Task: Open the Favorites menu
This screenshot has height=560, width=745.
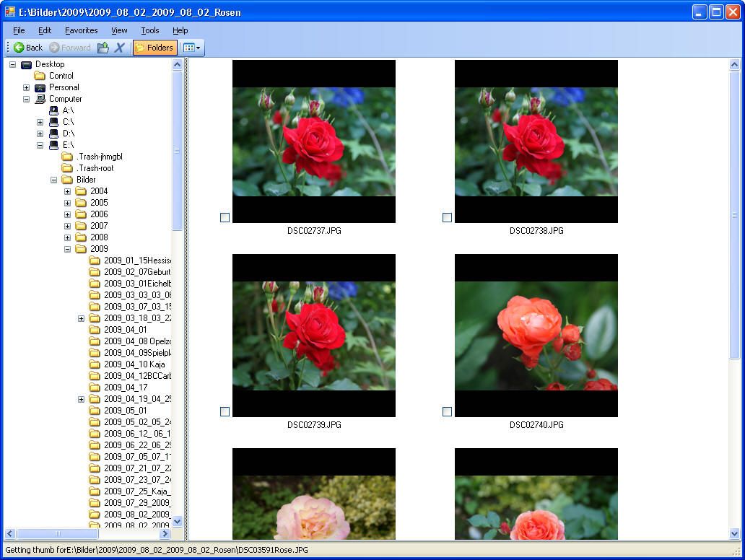Action: coord(81,30)
